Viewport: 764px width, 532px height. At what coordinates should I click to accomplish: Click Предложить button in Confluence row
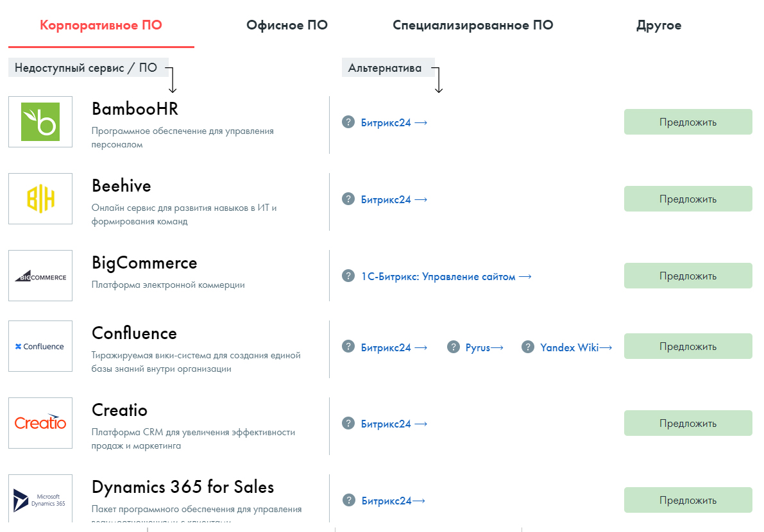tap(688, 346)
